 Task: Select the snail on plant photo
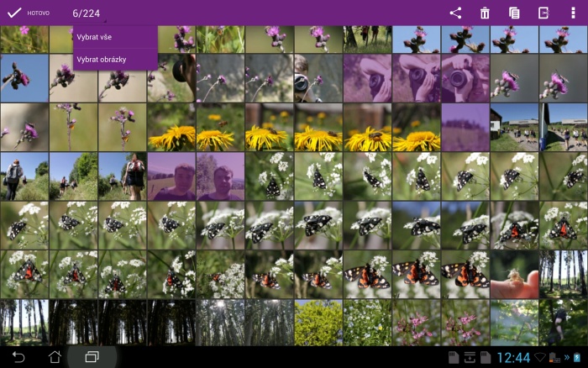coord(171,78)
